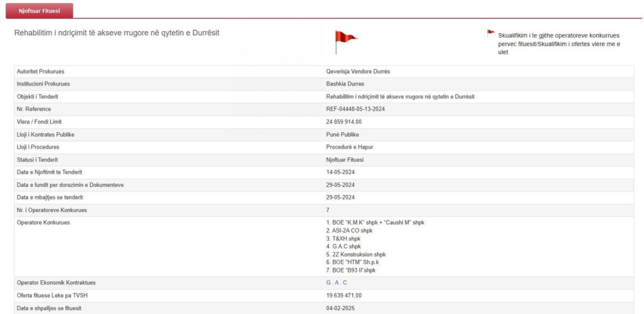Image resolution: width=644 pixels, height=314 pixels.
Task: Click the reference number REF-04448-05-13-2024
Action: click(x=355, y=109)
